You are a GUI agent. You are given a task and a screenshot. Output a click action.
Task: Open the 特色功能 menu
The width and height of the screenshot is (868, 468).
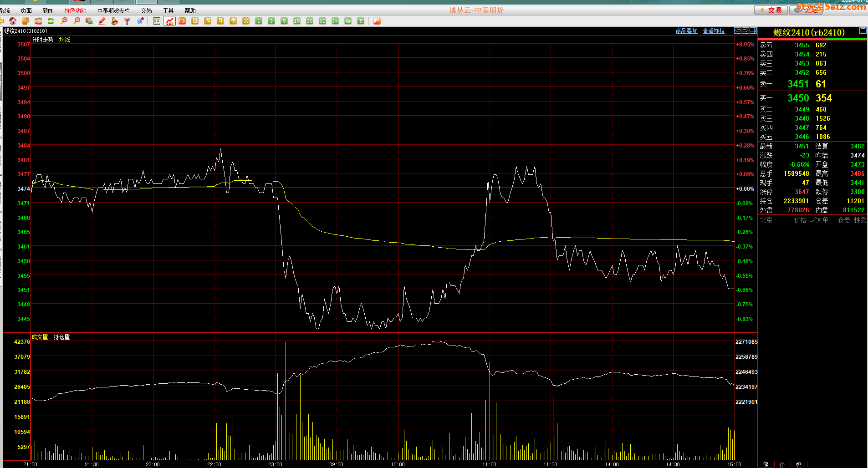tap(75, 10)
